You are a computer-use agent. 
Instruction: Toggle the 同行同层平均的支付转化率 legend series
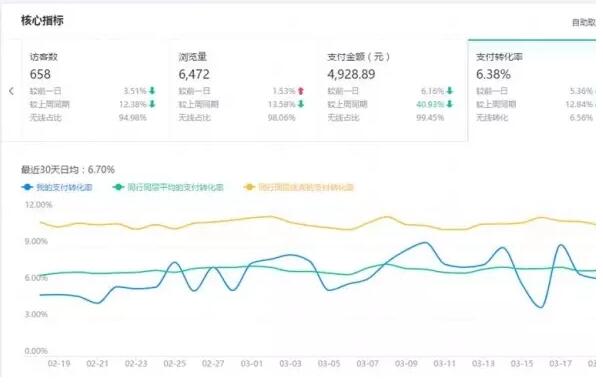coord(168,187)
